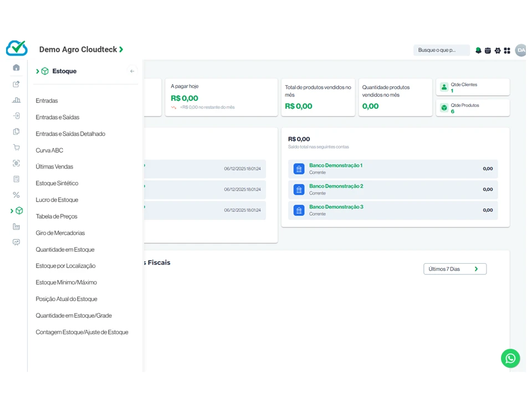Screen dimensions: 532x399
Task: Click the apps grid icon in header
Action: point(507,50)
